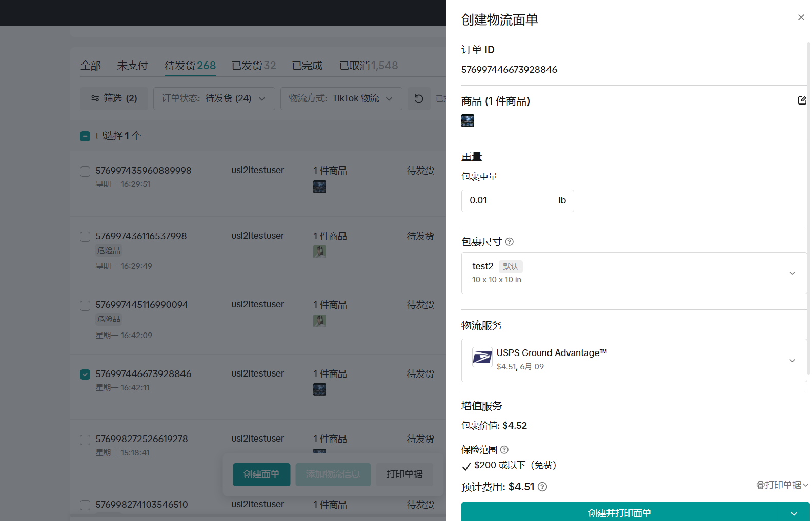Switch to the 已取消 tab

point(368,66)
